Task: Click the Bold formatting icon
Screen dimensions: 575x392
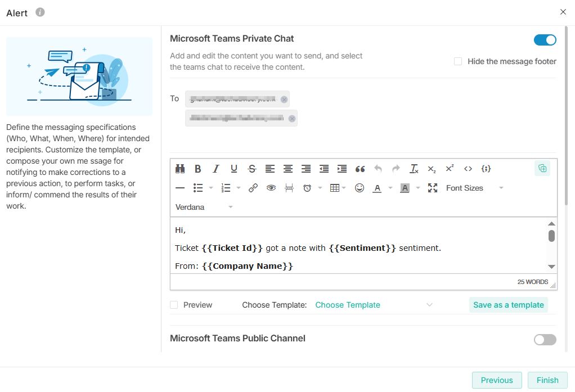Action: click(x=198, y=169)
